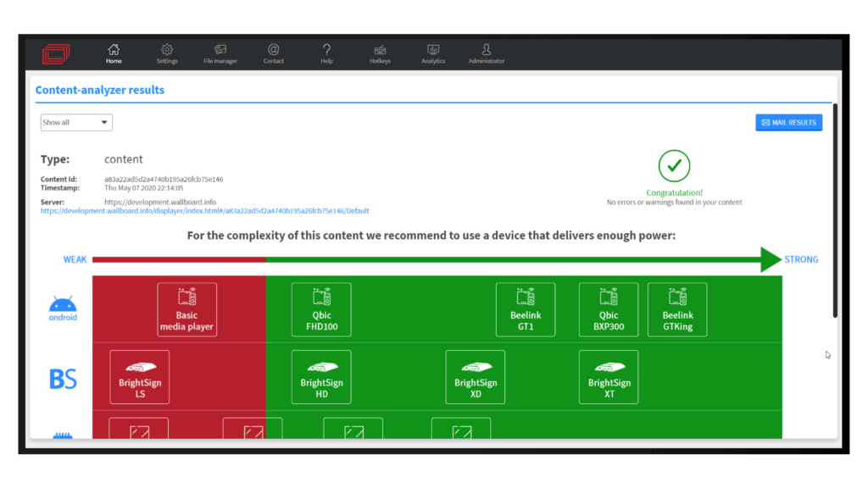Open the File manager
The height and width of the screenshot is (488, 868).
pos(220,53)
